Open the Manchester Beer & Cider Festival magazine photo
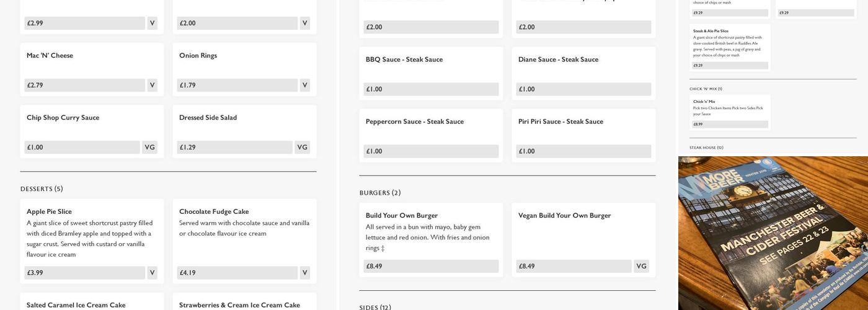Image resolution: width=868 pixels, height=310 pixels. pyautogui.click(x=773, y=233)
